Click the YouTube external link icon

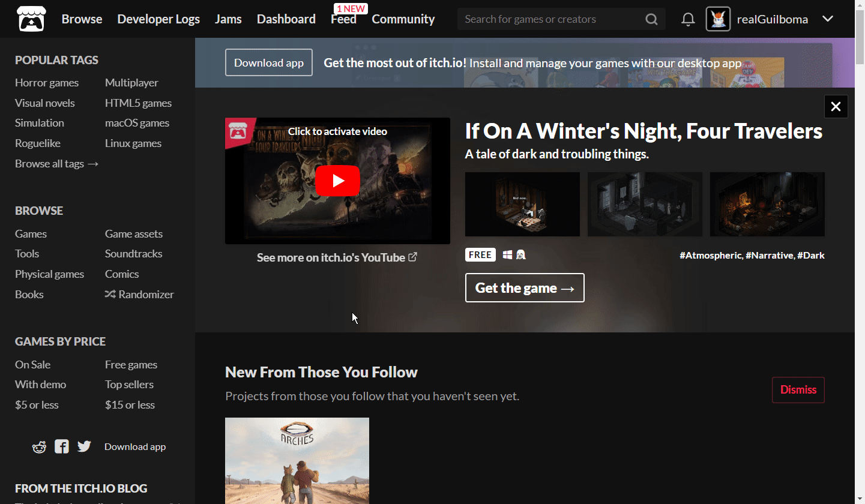(412, 257)
